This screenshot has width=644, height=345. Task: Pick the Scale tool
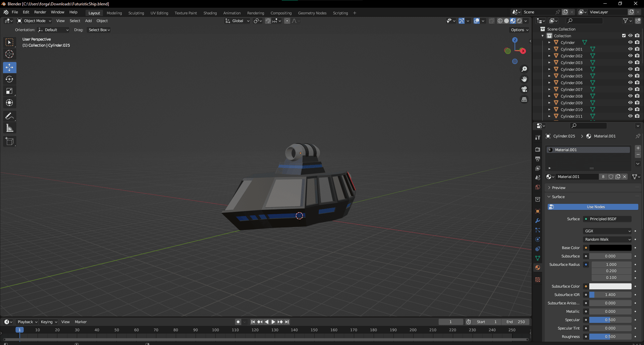click(9, 91)
